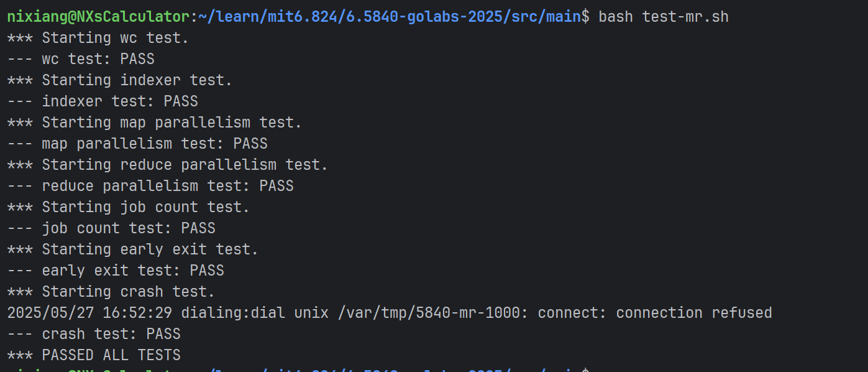Click the working directory path in prompt
868x372 pixels.
click(x=390, y=17)
